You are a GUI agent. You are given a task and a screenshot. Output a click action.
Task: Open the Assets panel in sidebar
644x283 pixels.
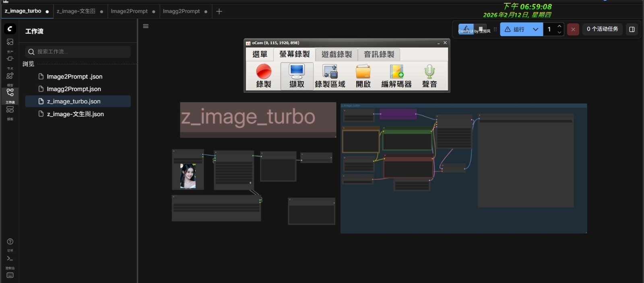10,42
